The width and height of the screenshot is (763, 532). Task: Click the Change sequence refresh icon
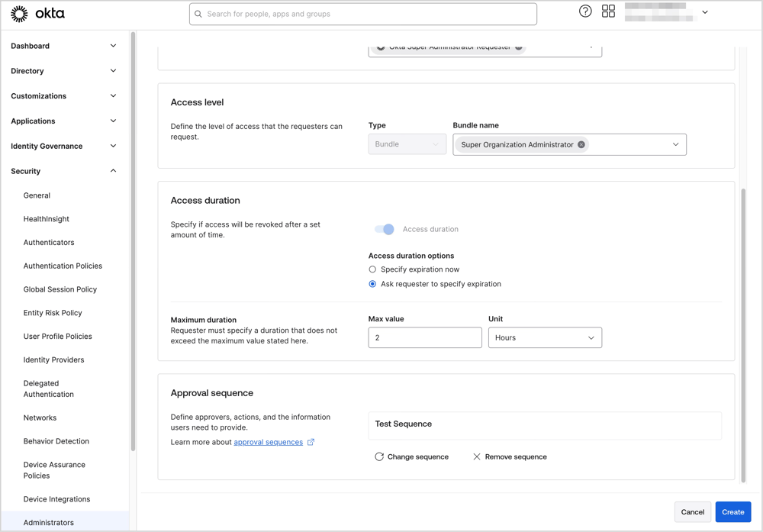[379, 456]
